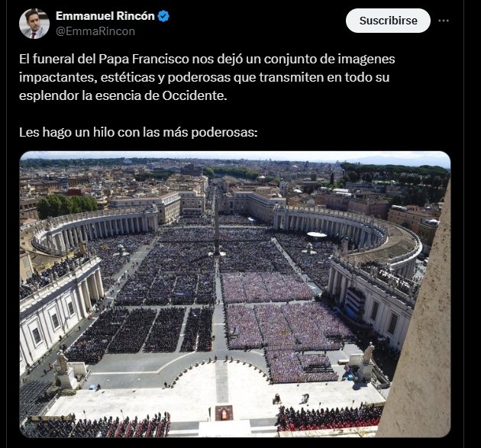The image size is (481, 448).
Task: Click the 'Les hago un hilo' line
Action: pos(138,132)
